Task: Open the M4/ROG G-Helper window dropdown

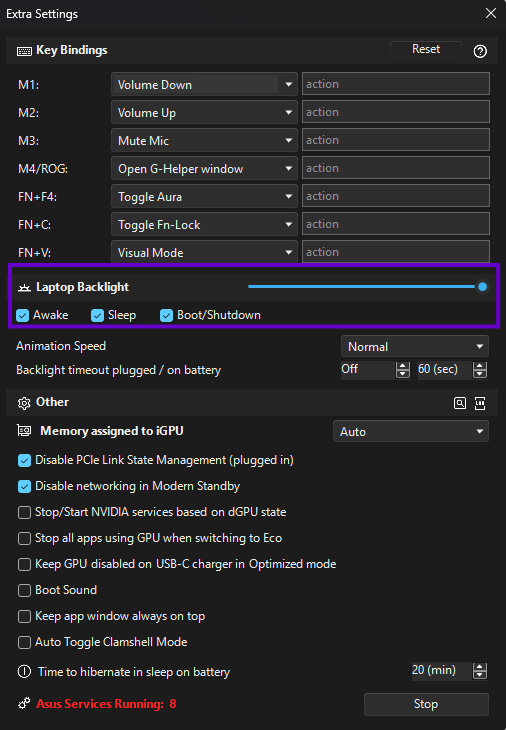Action: (204, 168)
